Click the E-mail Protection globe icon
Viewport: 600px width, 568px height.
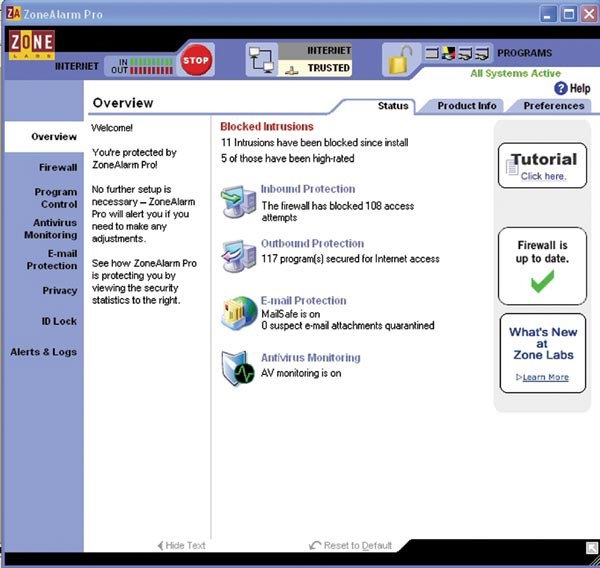[x=239, y=313]
